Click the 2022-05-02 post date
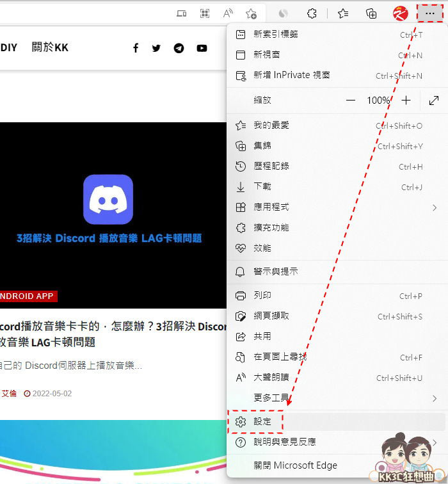The height and width of the screenshot is (484, 448). pyautogui.click(x=52, y=394)
